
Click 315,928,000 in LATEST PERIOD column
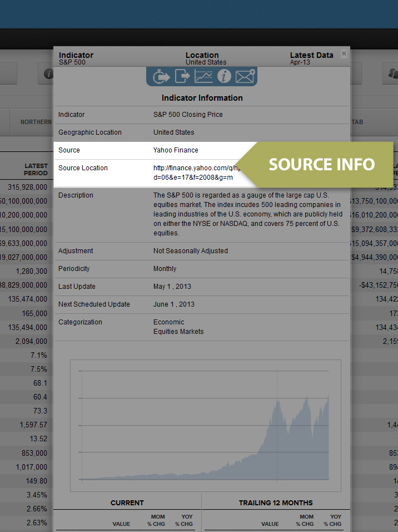(x=27, y=187)
